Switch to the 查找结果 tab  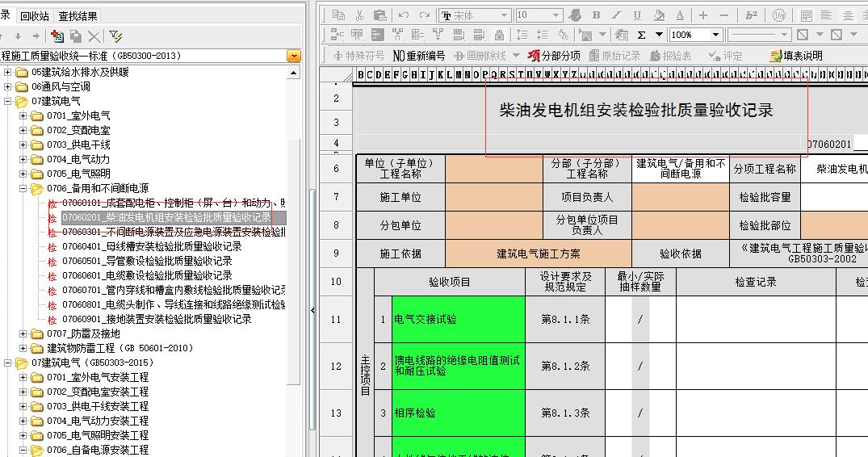point(78,16)
